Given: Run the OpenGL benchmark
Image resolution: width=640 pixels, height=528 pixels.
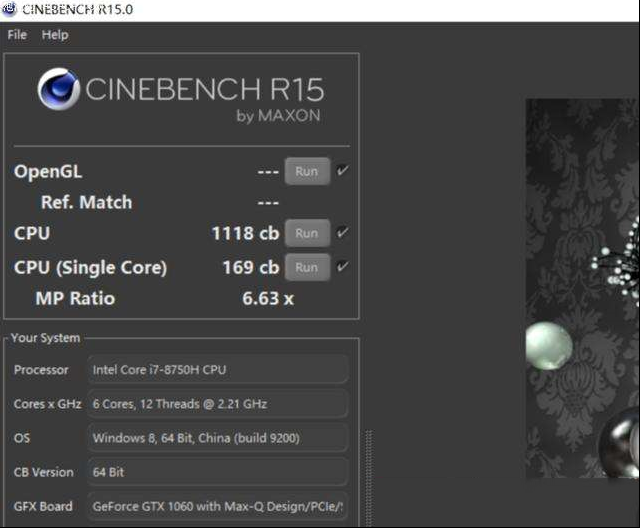Looking at the screenshot, I should 307,171.
